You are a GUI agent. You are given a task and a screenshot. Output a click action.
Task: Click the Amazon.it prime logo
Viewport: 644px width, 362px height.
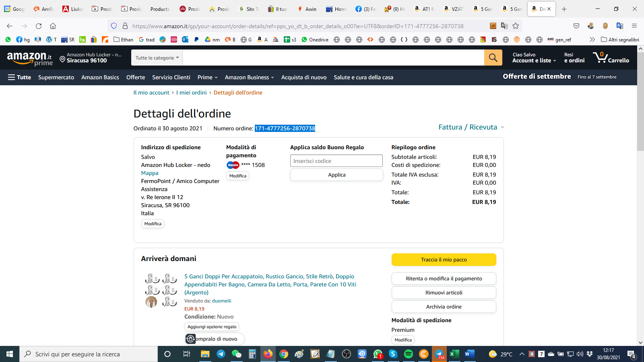click(x=30, y=58)
